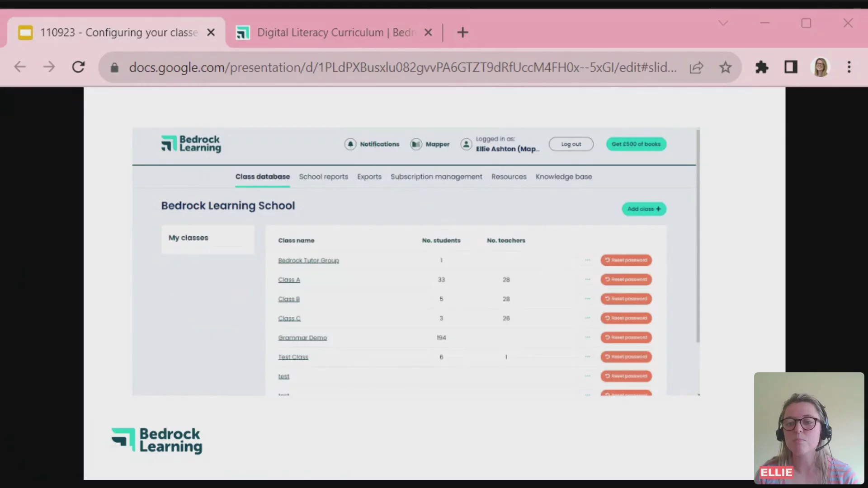This screenshot has width=868, height=488.
Task: Click the Notifications label
Action: pyautogui.click(x=380, y=144)
